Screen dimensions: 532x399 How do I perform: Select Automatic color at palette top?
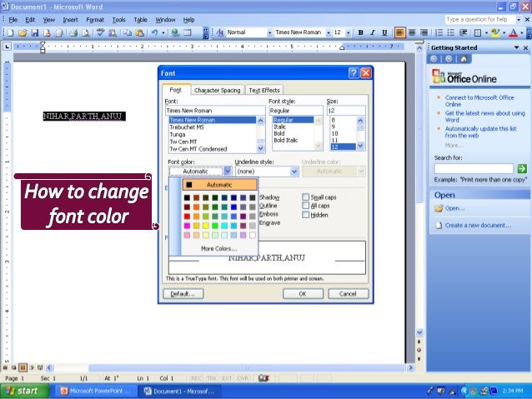(219, 185)
